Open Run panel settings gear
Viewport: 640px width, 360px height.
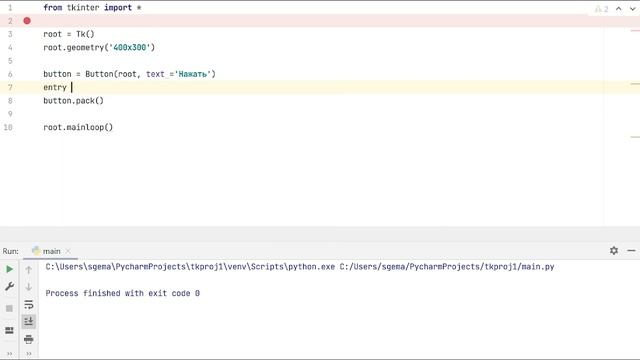[614, 251]
